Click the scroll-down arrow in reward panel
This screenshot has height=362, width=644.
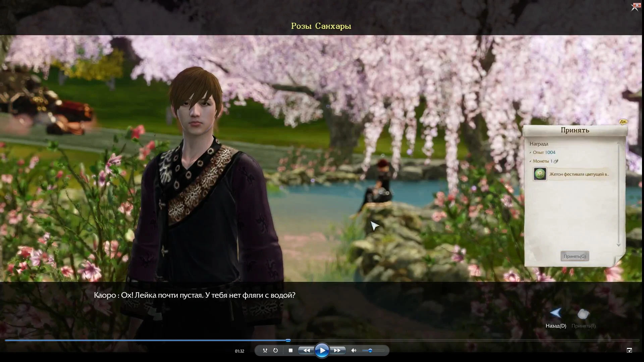[x=619, y=245]
